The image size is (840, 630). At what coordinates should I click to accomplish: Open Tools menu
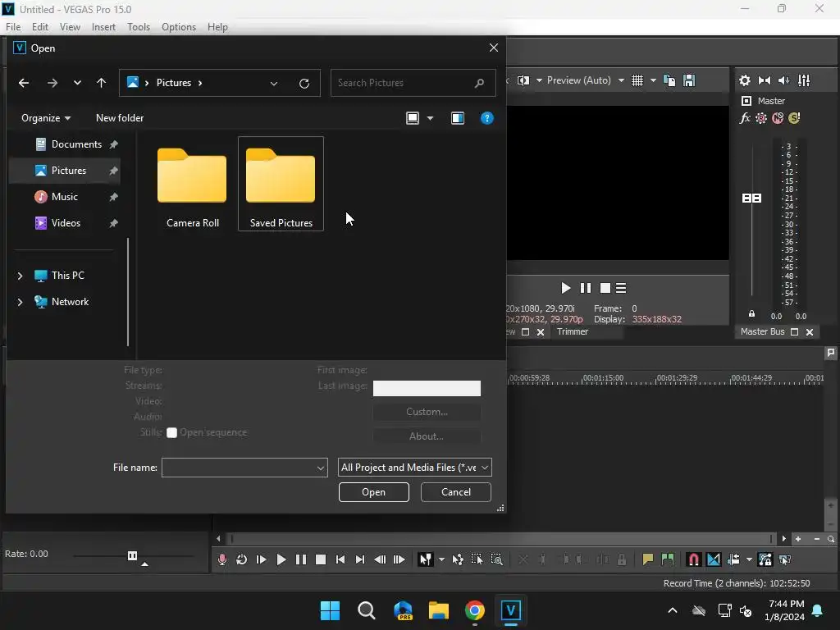point(138,27)
